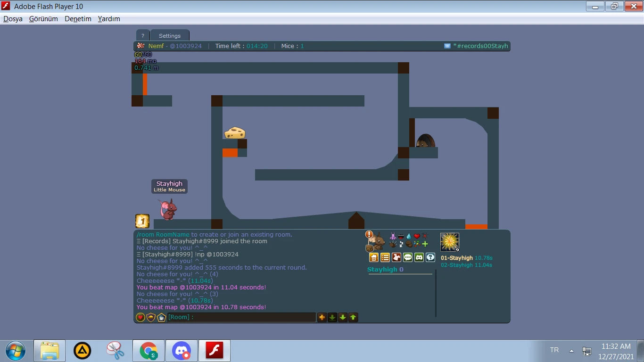Screen dimensions: 644x362
Task: Open the Windows Start menu
Action: click(16, 351)
